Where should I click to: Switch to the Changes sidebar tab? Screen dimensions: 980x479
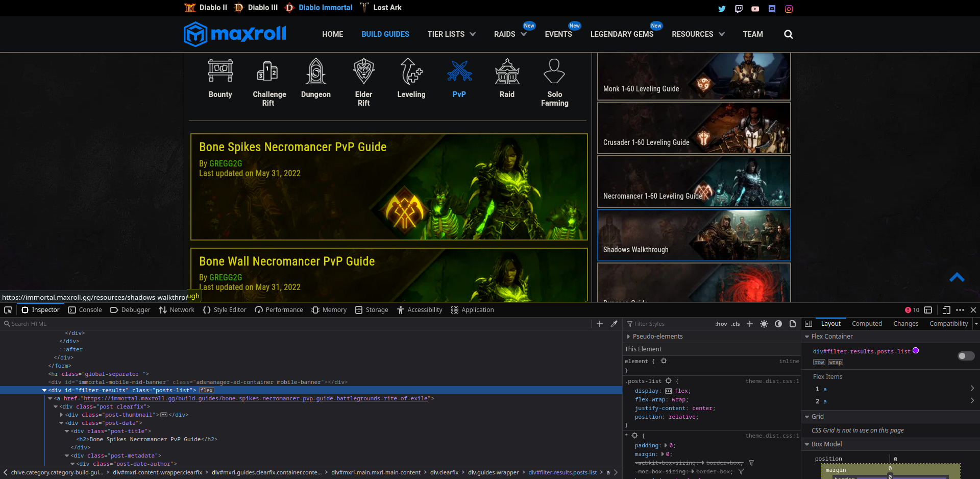905,324
